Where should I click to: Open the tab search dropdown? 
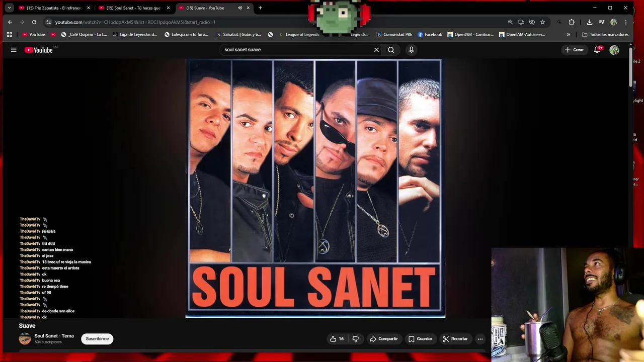pos(9,8)
